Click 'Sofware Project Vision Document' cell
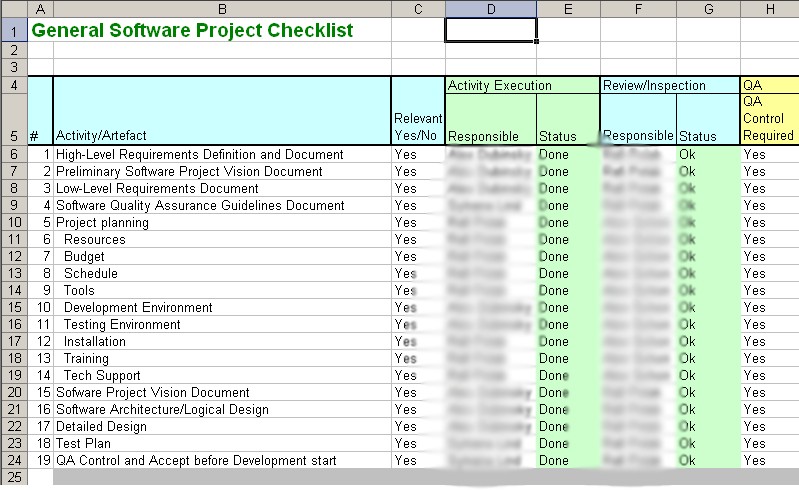 pyautogui.click(x=222, y=393)
